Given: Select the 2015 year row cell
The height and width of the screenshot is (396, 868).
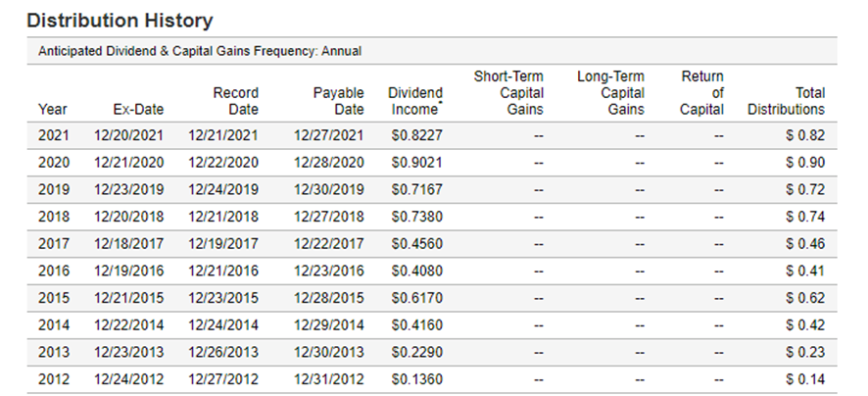Looking at the screenshot, I should tap(53, 295).
